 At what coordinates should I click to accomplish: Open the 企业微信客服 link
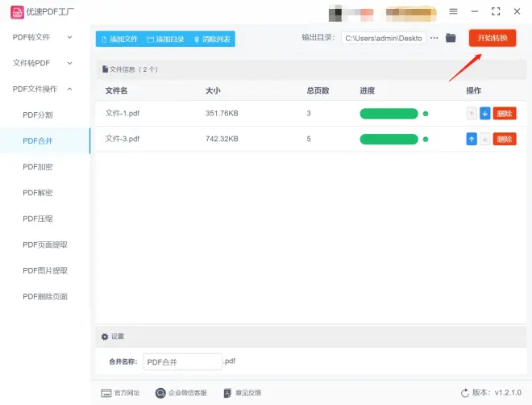click(x=188, y=393)
